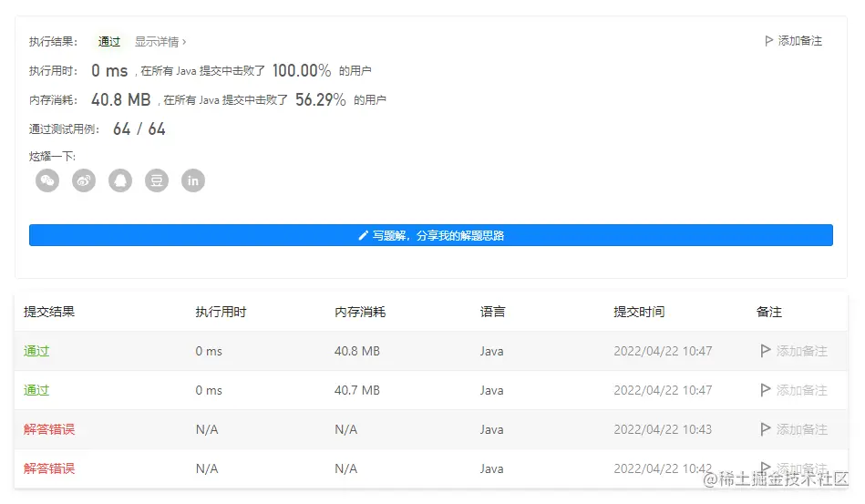Click the 0 ms runtime summary value
Image resolution: width=865 pixels, height=504 pixels.
(x=109, y=70)
